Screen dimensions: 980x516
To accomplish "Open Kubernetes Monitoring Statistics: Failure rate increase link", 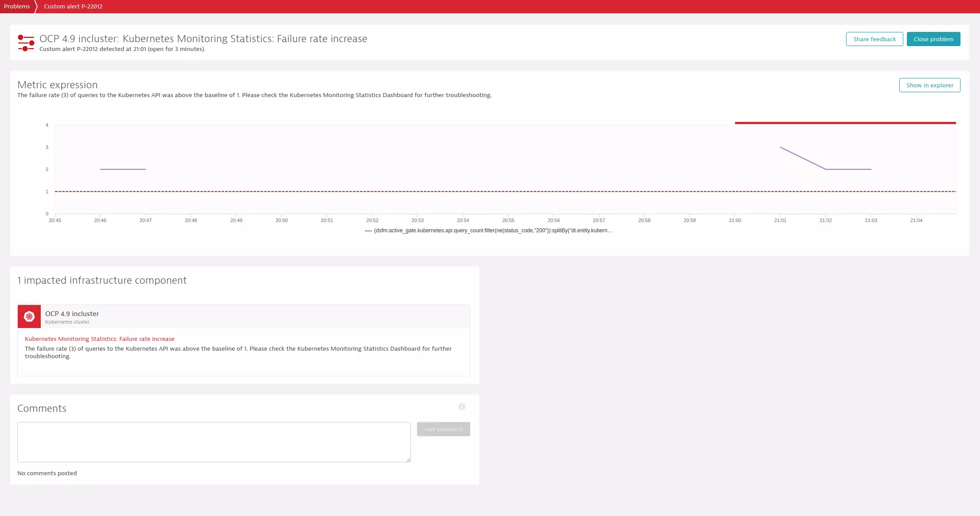I will pos(99,339).
